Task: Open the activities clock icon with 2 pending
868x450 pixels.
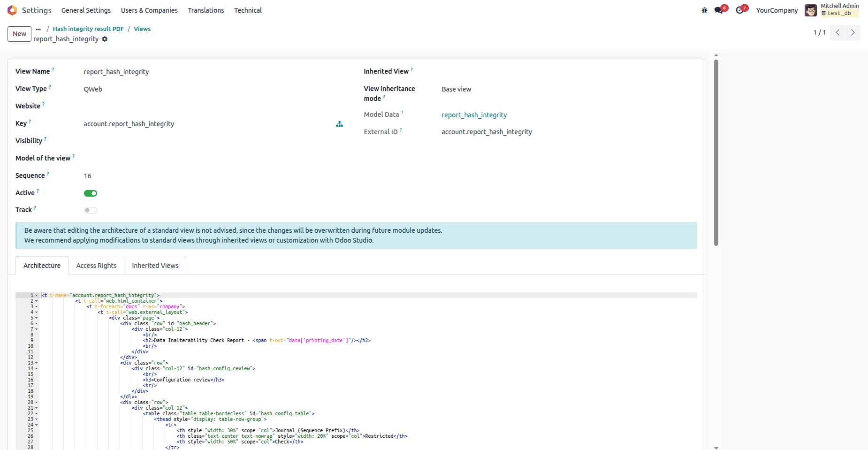Action: pyautogui.click(x=740, y=9)
